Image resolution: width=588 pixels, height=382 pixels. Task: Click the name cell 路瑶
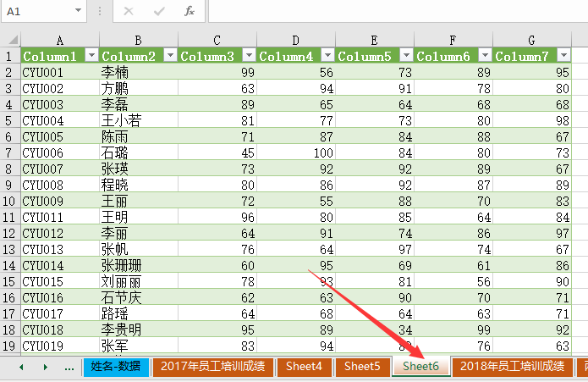pos(139,313)
